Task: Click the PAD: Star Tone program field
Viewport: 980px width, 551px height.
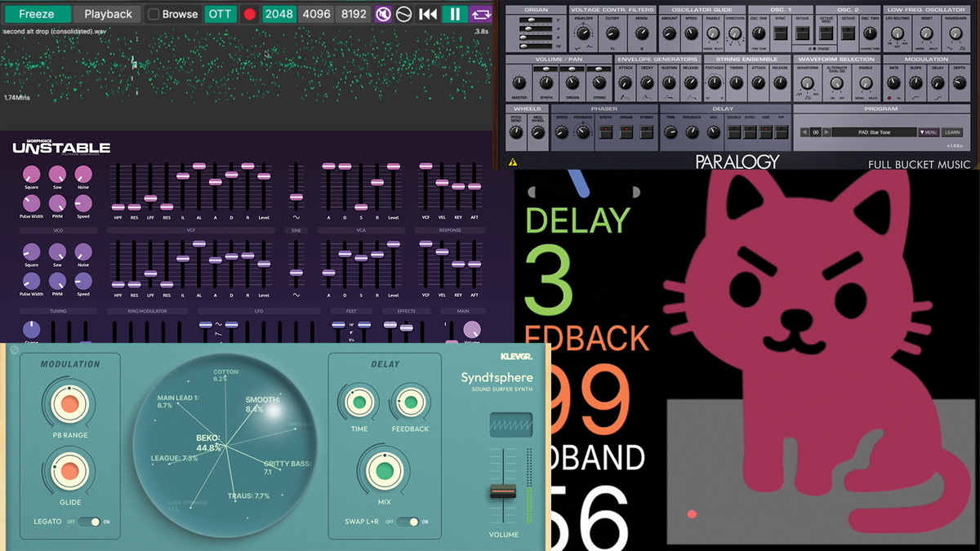Action: [874, 132]
